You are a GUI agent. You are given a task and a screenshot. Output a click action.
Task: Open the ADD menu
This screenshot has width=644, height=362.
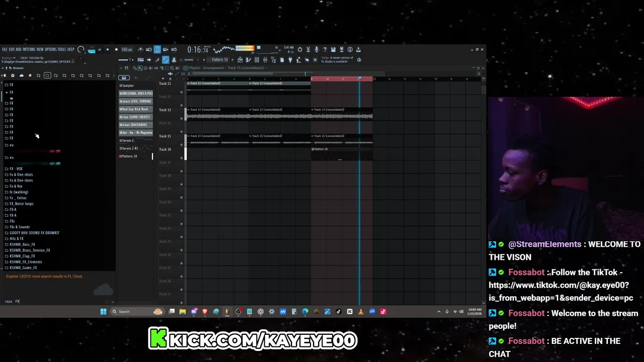click(x=18, y=49)
